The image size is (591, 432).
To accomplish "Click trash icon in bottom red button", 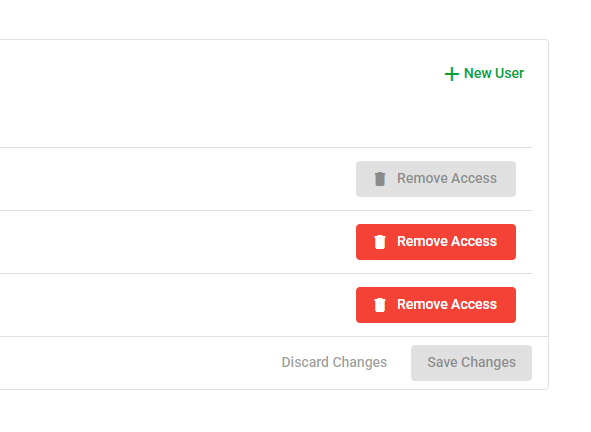I will pyautogui.click(x=380, y=305).
